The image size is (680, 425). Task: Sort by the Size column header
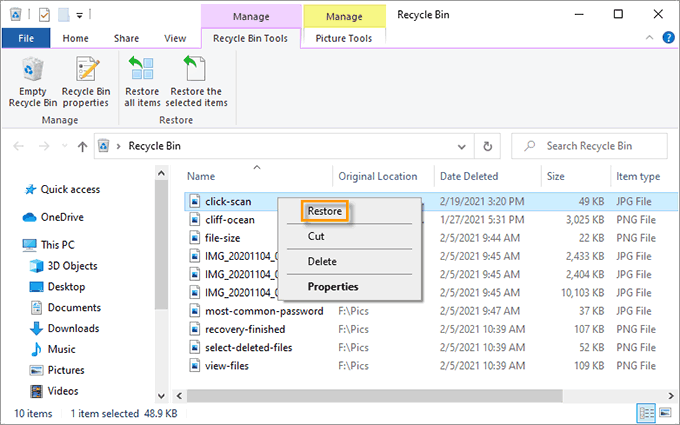556,176
